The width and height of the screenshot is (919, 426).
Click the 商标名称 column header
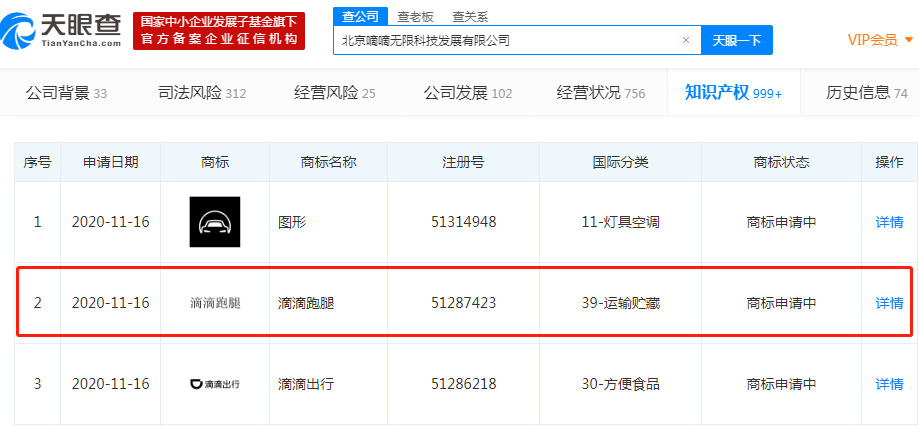pos(328,162)
